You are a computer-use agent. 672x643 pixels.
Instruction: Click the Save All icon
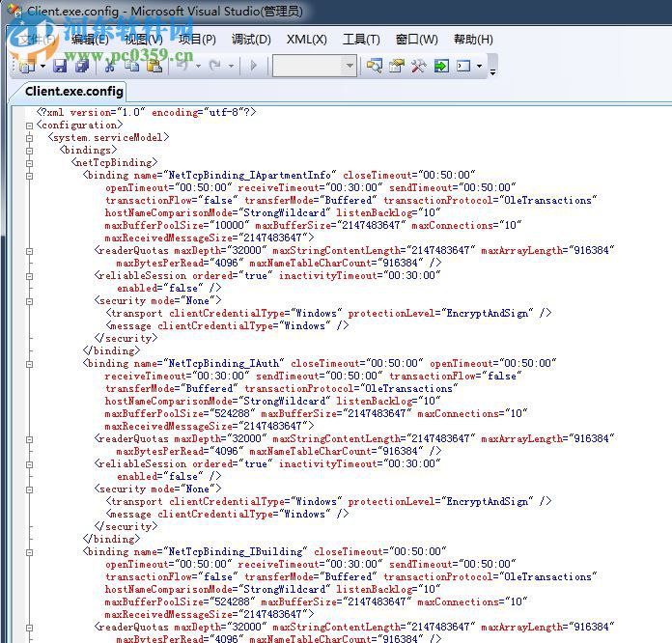[x=82, y=66]
